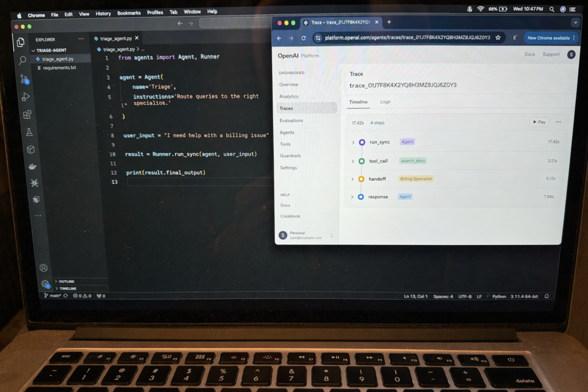The image size is (588, 392).
Task: Open Evaluations in sidebar
Action: coord(291,121)
